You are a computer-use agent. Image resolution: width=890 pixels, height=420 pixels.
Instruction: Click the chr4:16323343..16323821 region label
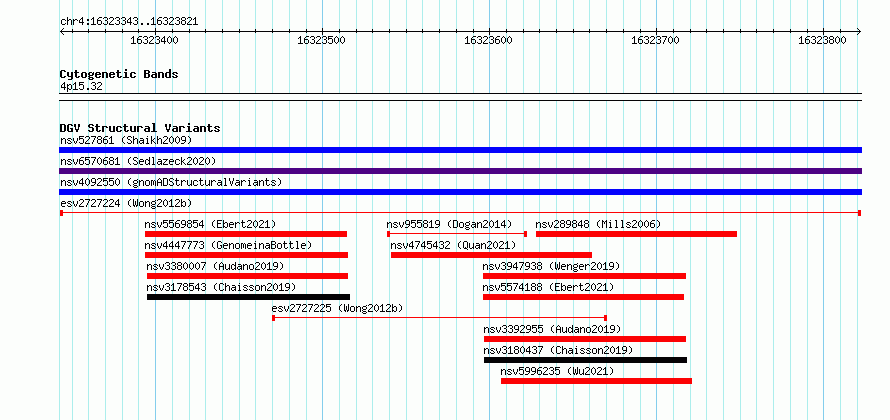(129, 22)
